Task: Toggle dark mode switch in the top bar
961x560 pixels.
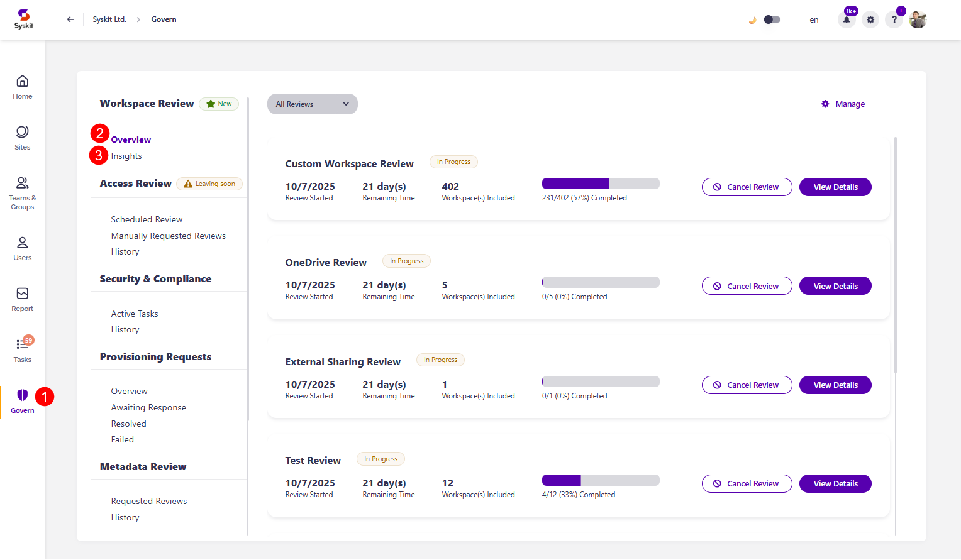Action: pyautogui.click(x=772, y=19)
